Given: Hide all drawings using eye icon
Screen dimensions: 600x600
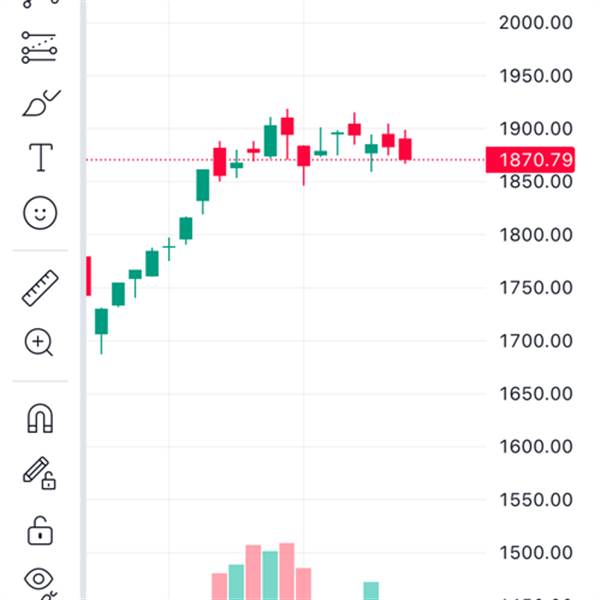Looking at the screenshot, I should point(40,580).
